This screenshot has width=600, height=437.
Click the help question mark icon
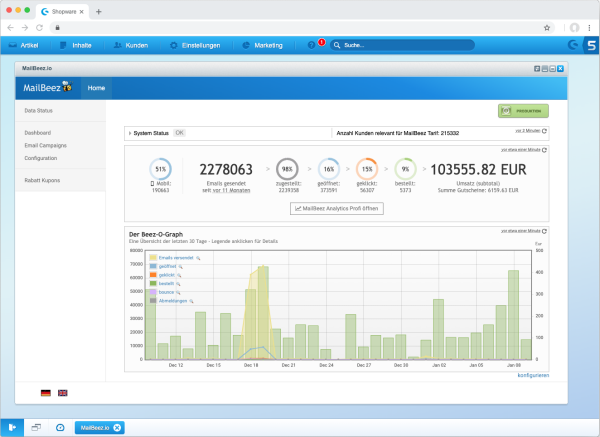[311, 45]
